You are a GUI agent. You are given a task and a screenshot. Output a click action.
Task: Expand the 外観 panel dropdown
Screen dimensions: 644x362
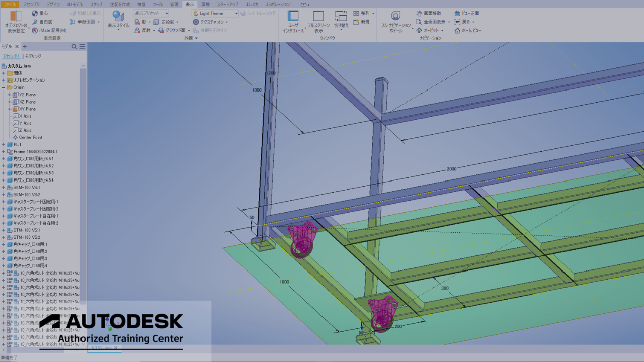(x=195, y=38)
